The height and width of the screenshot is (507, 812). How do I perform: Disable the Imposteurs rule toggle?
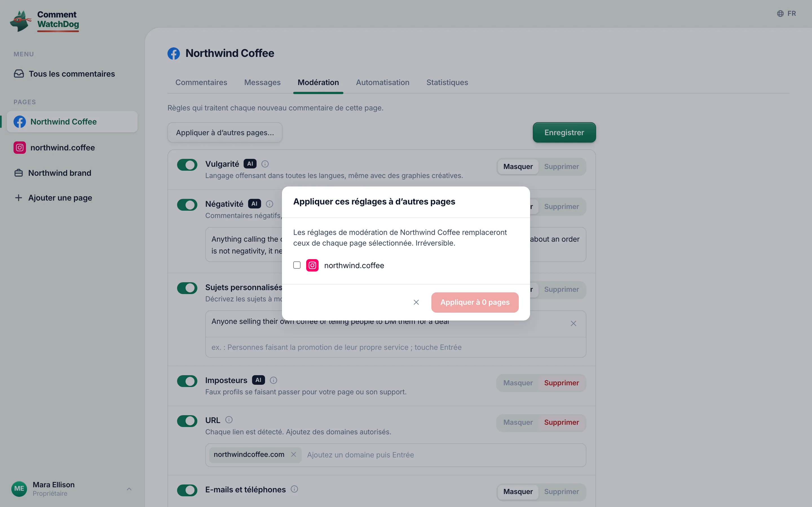point(187,381)
